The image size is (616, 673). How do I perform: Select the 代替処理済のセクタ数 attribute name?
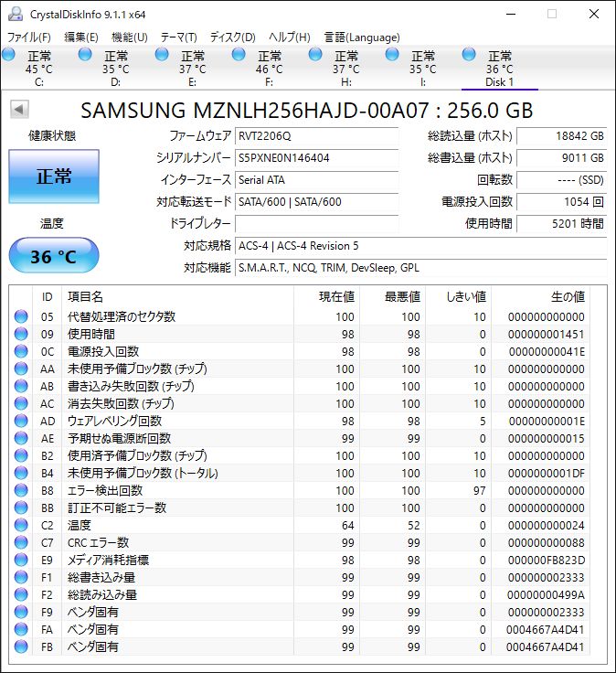[122, 316]
